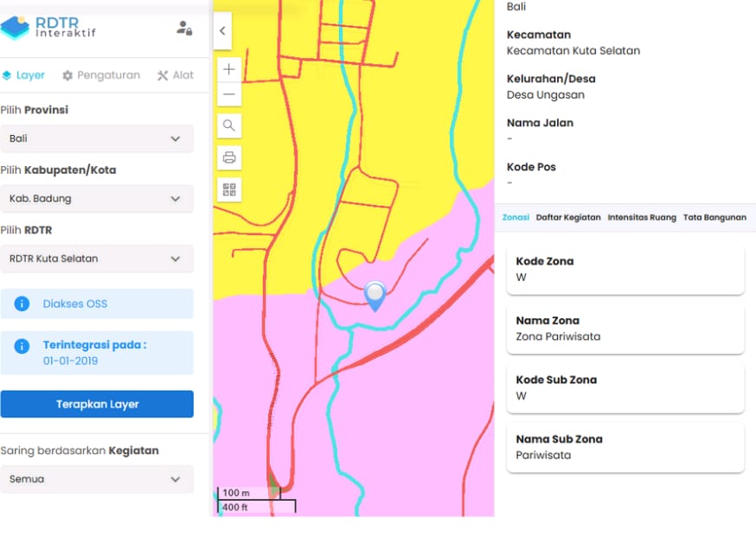Zoom out on the map
The height and width of the screenshot is (544, 756).
tap(229, 94)
